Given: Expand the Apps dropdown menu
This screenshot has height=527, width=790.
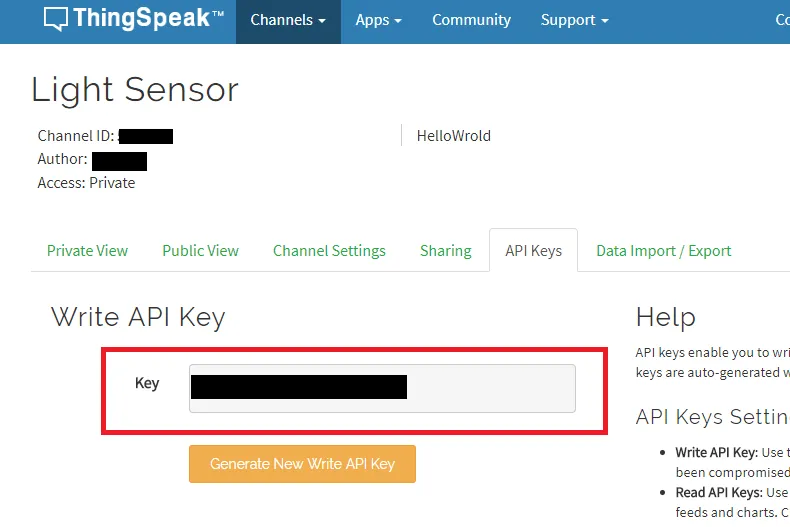Looking at the screenshot, I should click(378, 20).
